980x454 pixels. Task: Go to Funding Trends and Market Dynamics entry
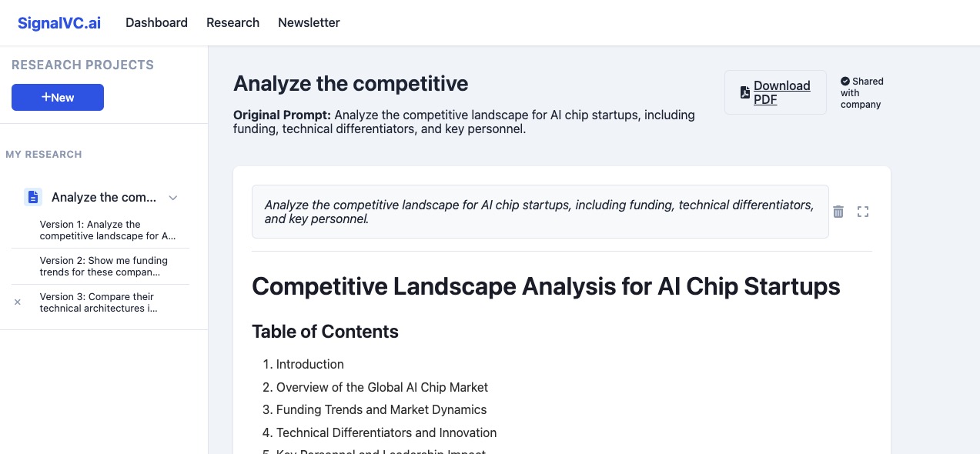381,409
